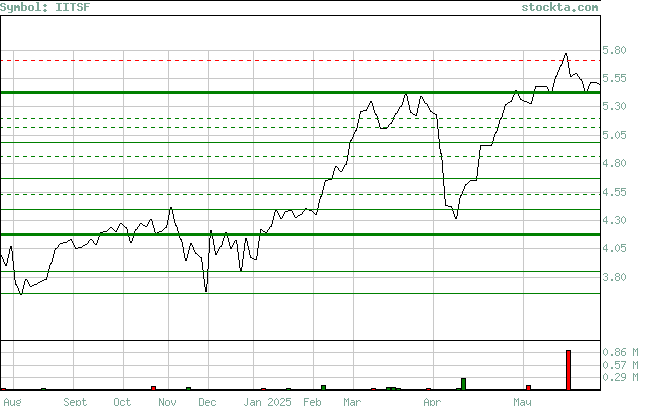Click the Mar month label

coord(352,402)
